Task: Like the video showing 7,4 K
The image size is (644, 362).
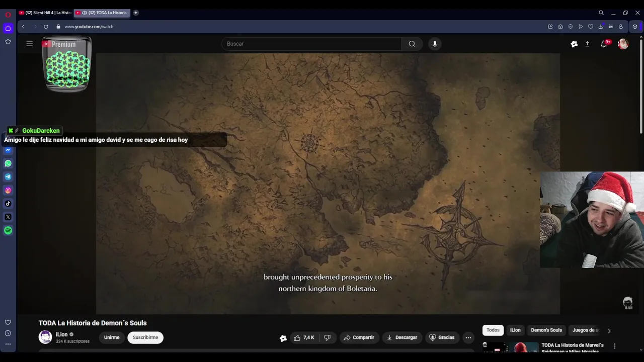Action: click(x=304, y=337)
